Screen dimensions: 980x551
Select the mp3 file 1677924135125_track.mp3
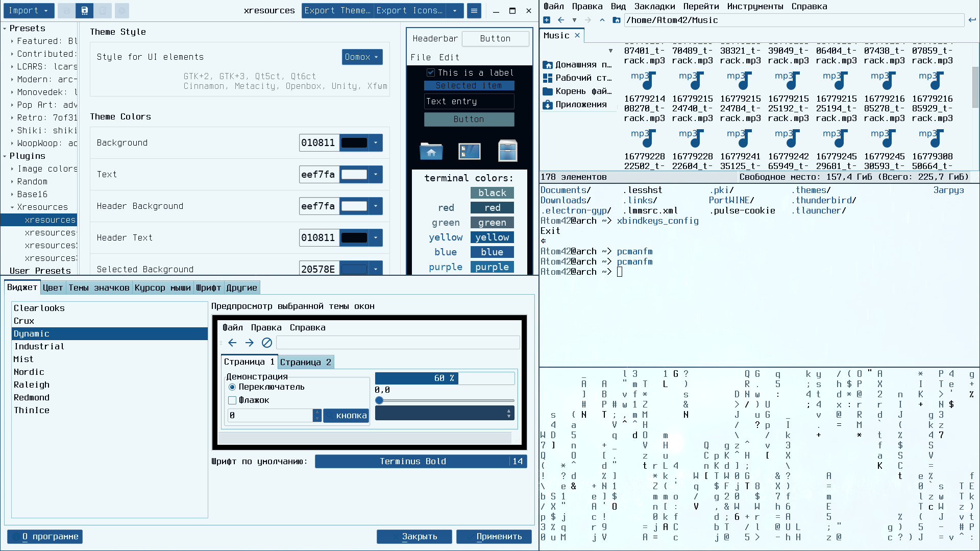pyautogui.click(x=740, y=149)
